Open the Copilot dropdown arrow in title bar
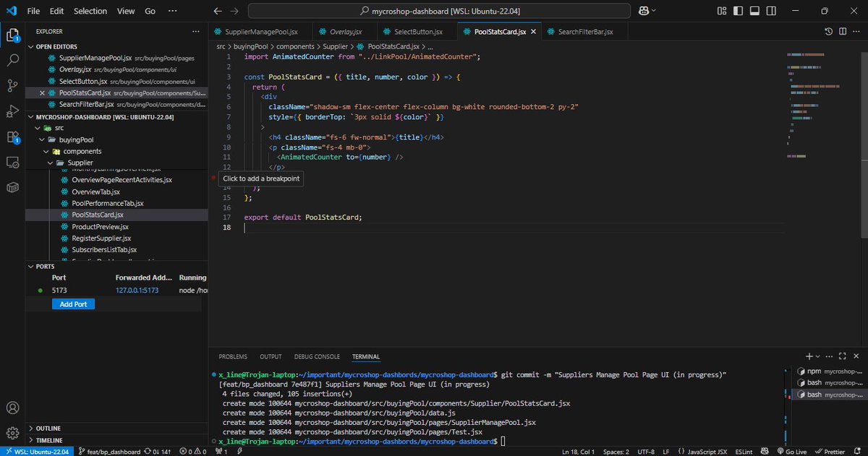Screen dimensions: 868x456 click(x=654, y=12)
